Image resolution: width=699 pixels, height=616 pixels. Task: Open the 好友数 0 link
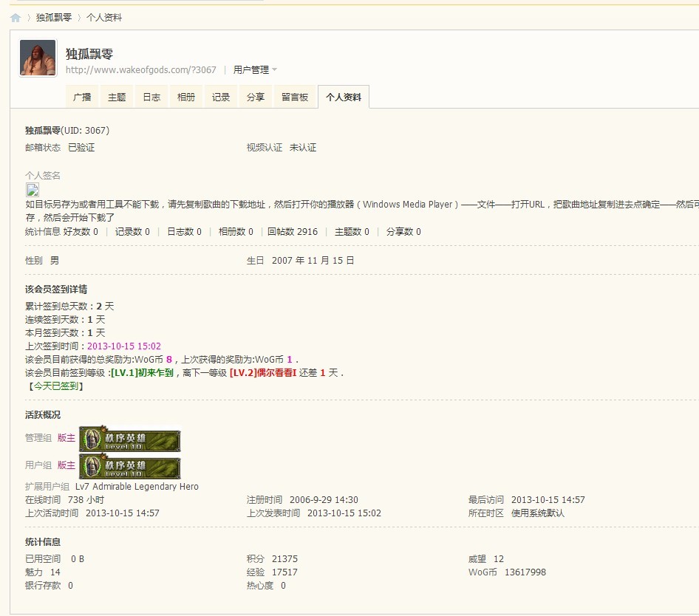click(x=81, y=232)
